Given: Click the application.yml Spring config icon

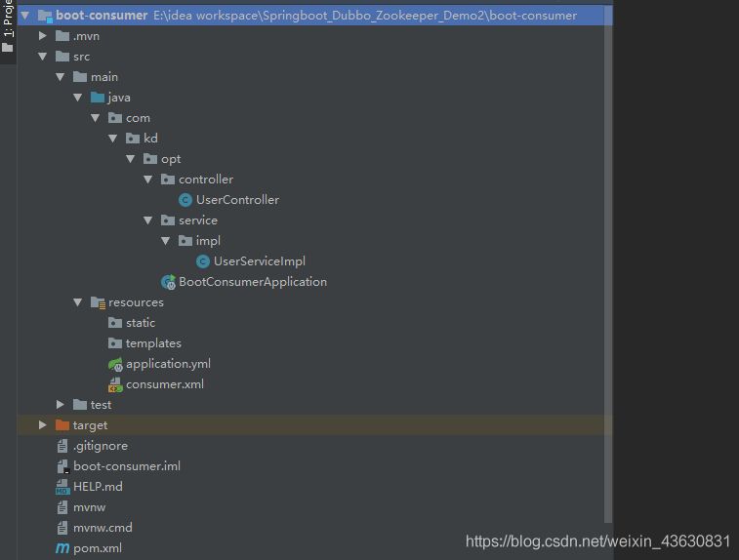Looking at the screenshot, I should pyautogui.click(x=115, y=364).
